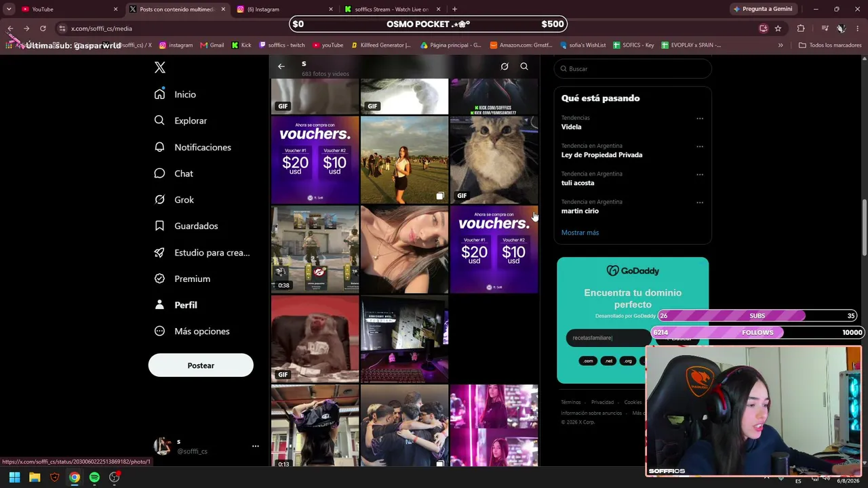This screenshot has height=488, width=868.
Task: Open the instagram bookmark
Action: click(176, 45)
